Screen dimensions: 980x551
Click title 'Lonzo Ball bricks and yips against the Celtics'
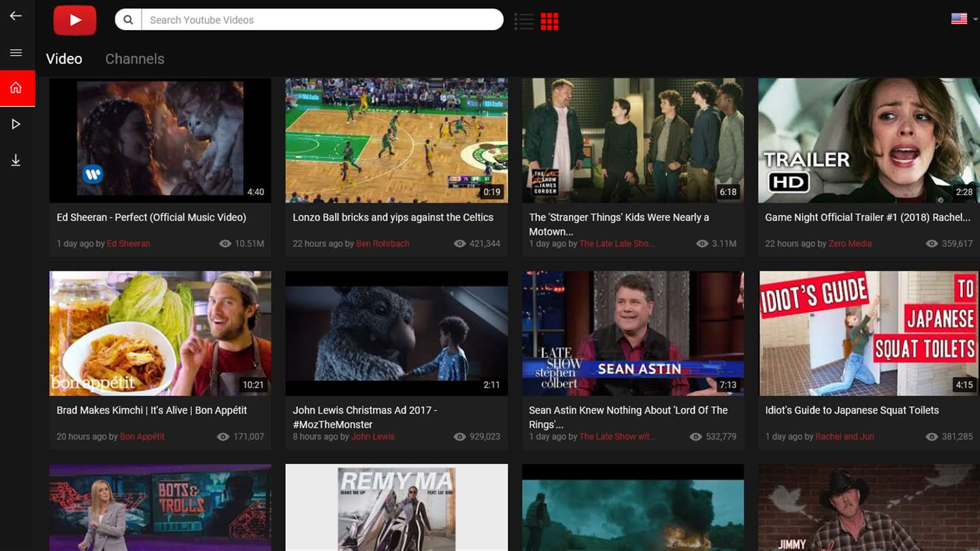coord(393,218)
